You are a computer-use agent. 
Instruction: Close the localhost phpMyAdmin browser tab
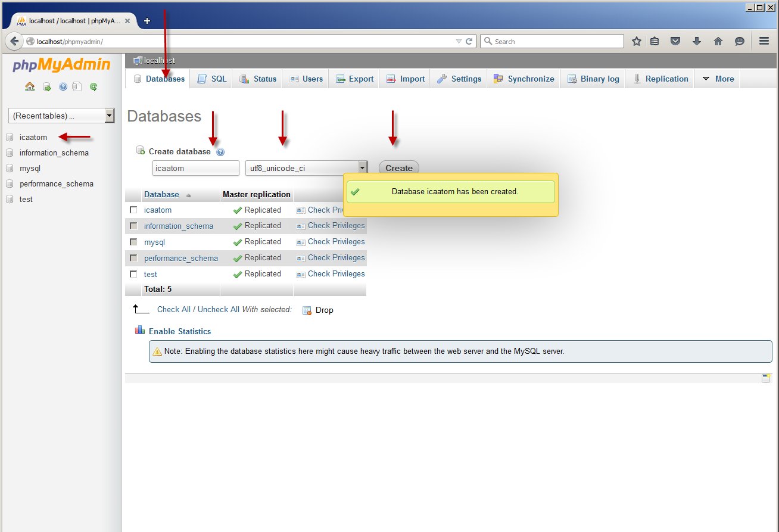[x=129, y=20]
